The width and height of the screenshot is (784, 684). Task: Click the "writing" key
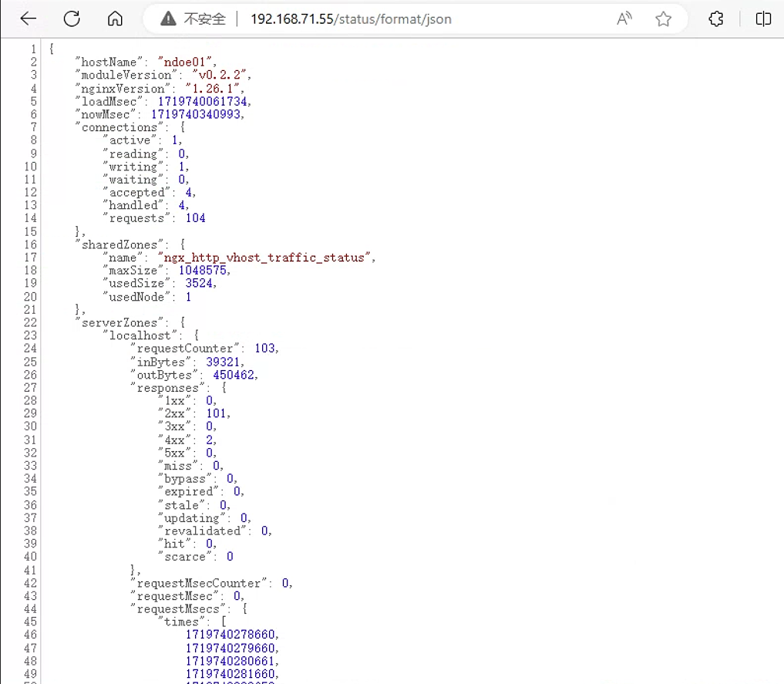click(x=133, y=167)
